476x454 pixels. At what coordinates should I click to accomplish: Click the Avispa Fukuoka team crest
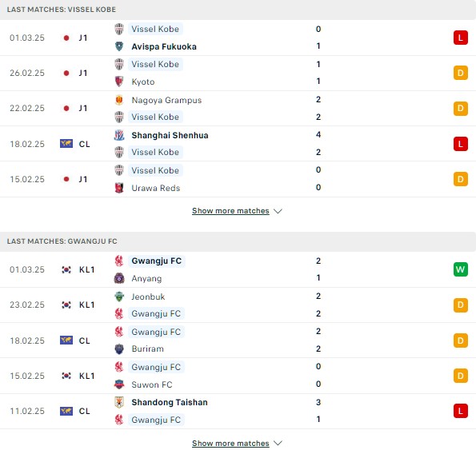pos(119,46)
